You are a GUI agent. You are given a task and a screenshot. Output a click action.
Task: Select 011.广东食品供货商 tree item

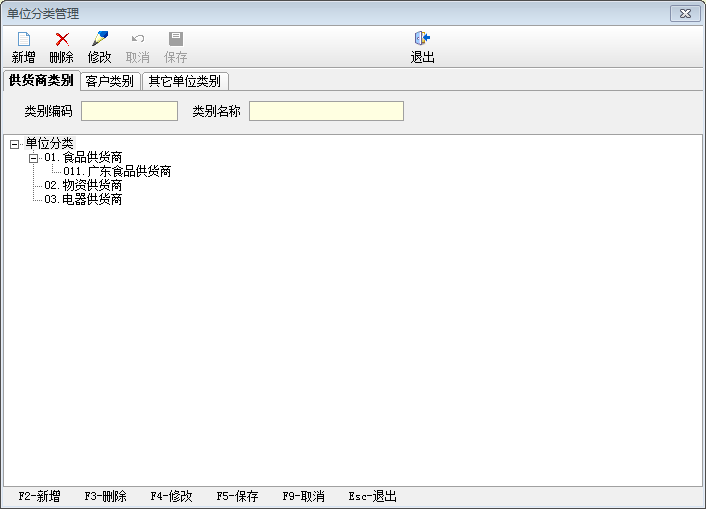[x=117, y=171]
